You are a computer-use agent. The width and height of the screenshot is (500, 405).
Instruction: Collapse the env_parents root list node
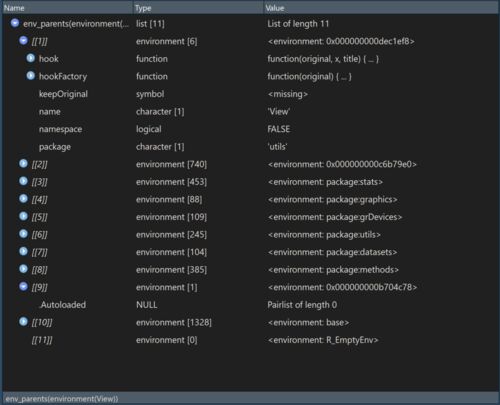tap(15, 23)
